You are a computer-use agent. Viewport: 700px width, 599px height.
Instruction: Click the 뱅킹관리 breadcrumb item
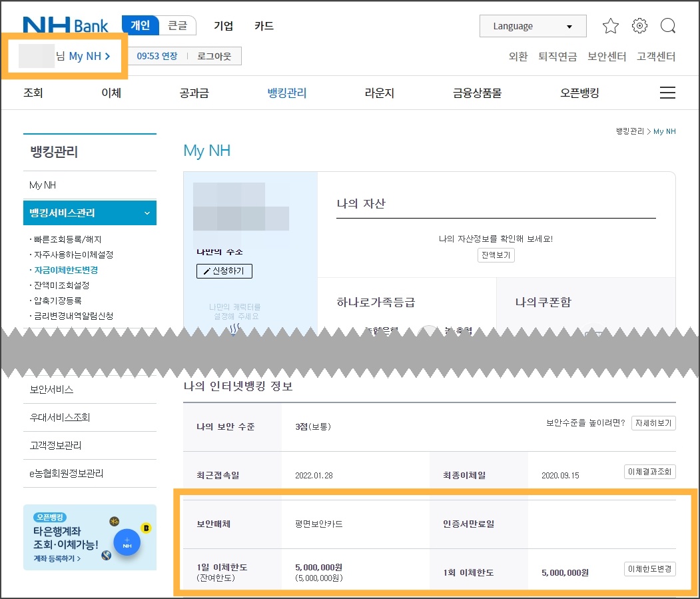tap(630, 131)
